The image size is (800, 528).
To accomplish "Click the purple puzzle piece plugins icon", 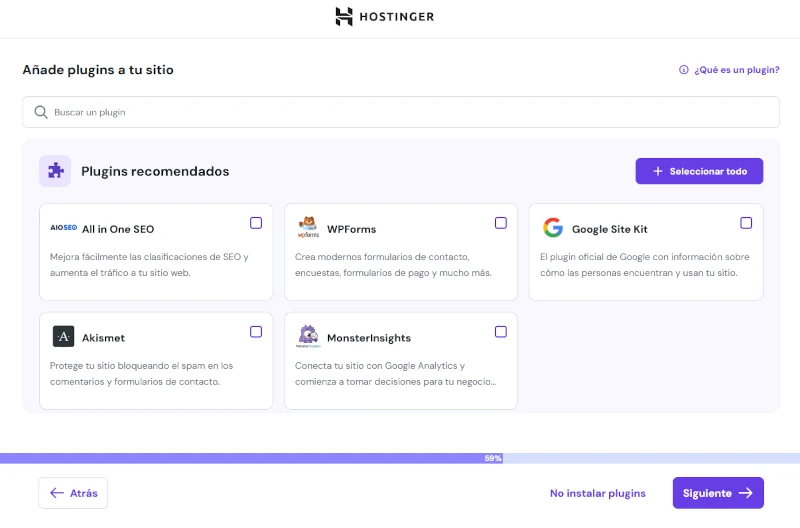I will [x=55, y=171].
